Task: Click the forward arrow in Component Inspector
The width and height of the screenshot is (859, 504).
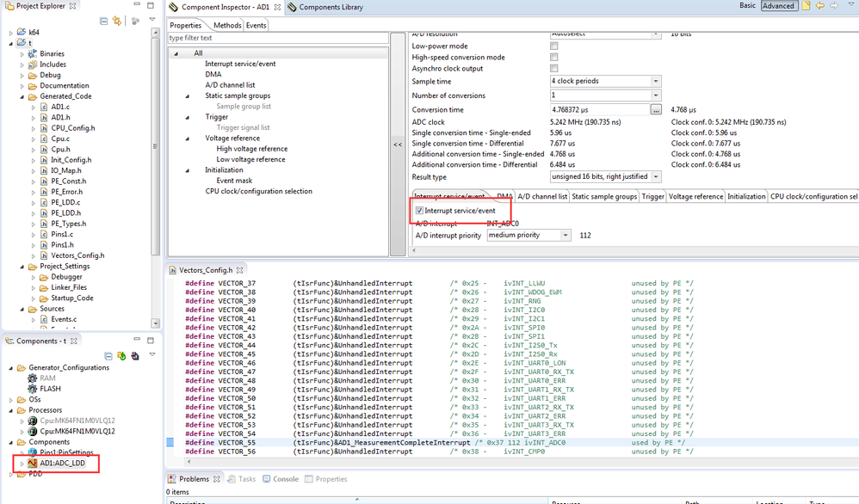Action: click(834, 5)
